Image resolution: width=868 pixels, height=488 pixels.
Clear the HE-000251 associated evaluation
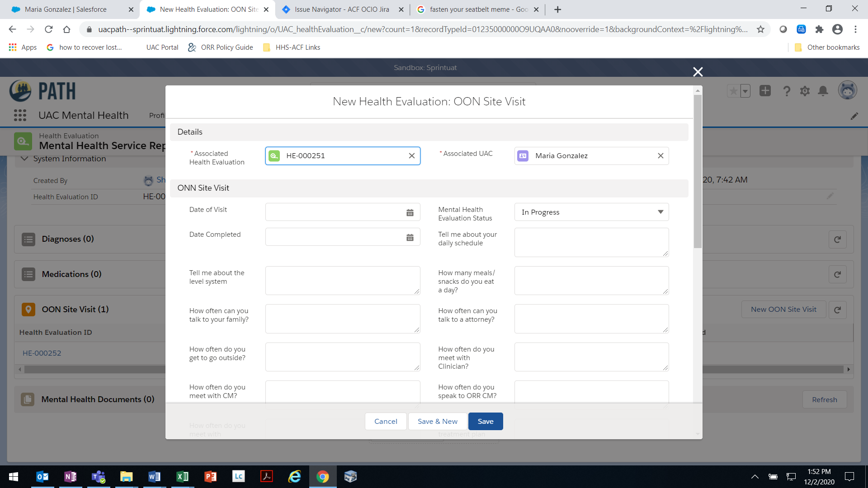point(411,156)
